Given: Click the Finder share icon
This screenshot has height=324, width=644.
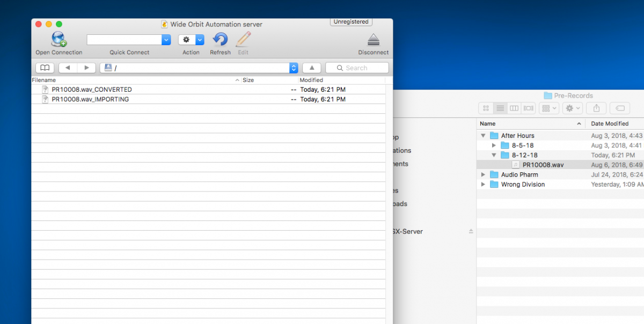Looking at the screenshot, I should [x=596, y=108].
